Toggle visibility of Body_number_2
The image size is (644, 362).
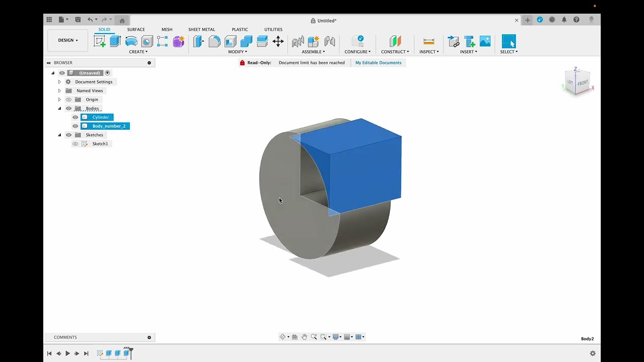(x=75, y=126)
